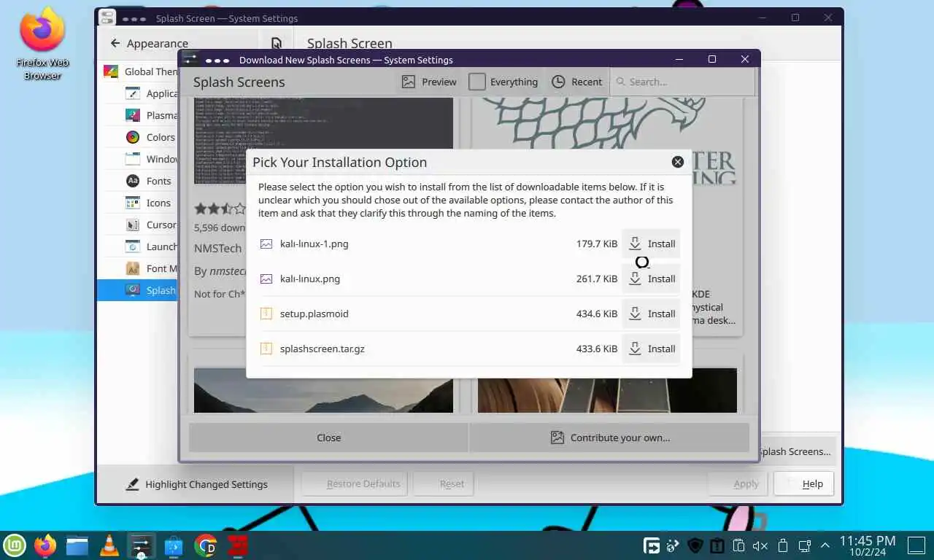Viewport: 934px width, 560px height.
Task: Expand hidden system tray icons arrow
Action: [825, 545]
